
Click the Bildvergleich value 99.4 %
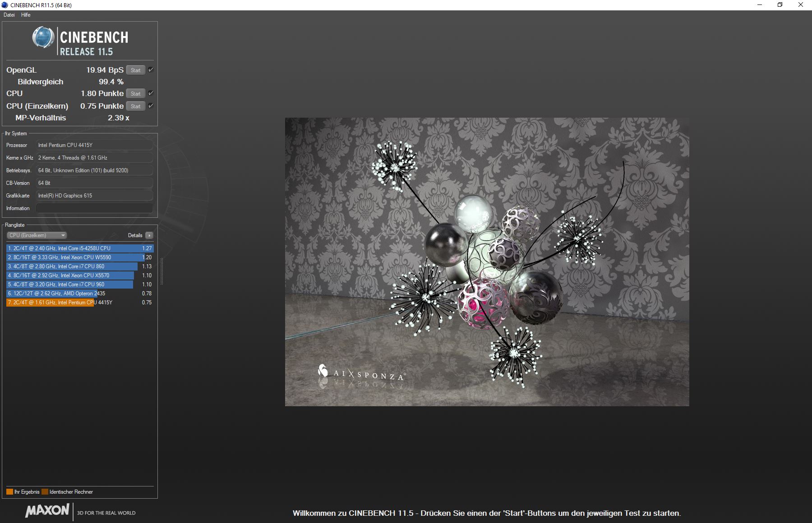111,82
